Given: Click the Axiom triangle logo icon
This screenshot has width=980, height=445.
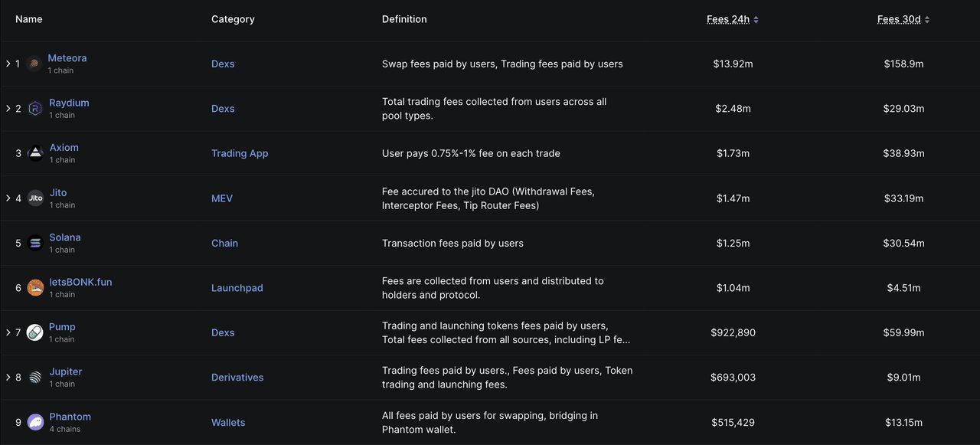Looking at the screenshot, I should 35,153.
